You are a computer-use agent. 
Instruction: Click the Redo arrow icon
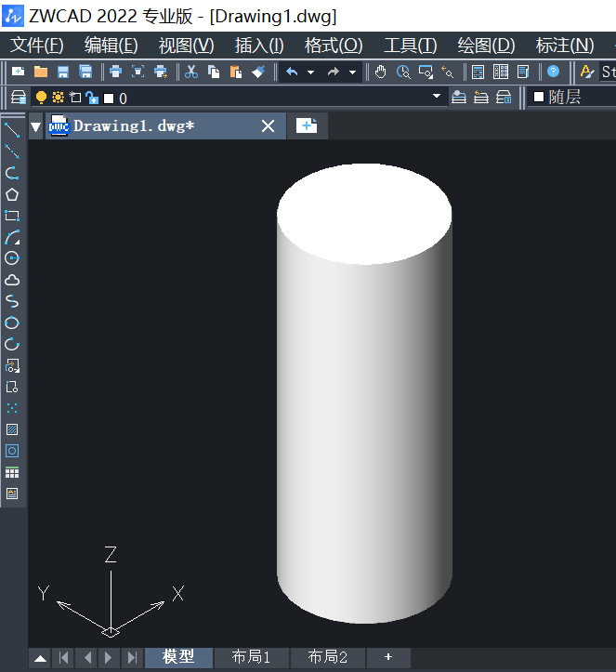[334, 72]
